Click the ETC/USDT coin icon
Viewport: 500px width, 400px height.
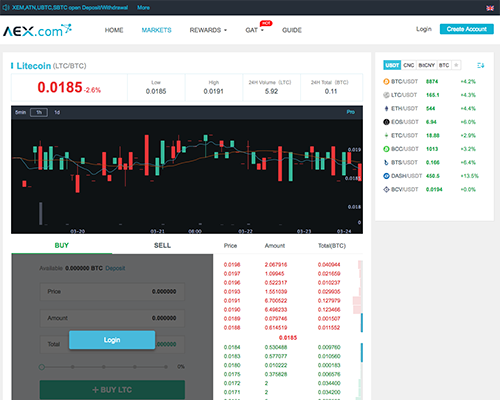click(x=386, y=135)
